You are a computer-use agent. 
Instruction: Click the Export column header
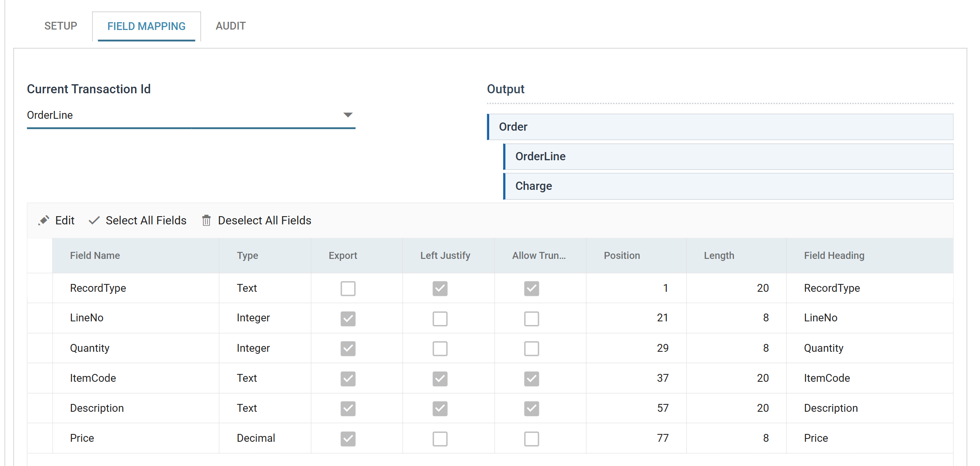357,256
